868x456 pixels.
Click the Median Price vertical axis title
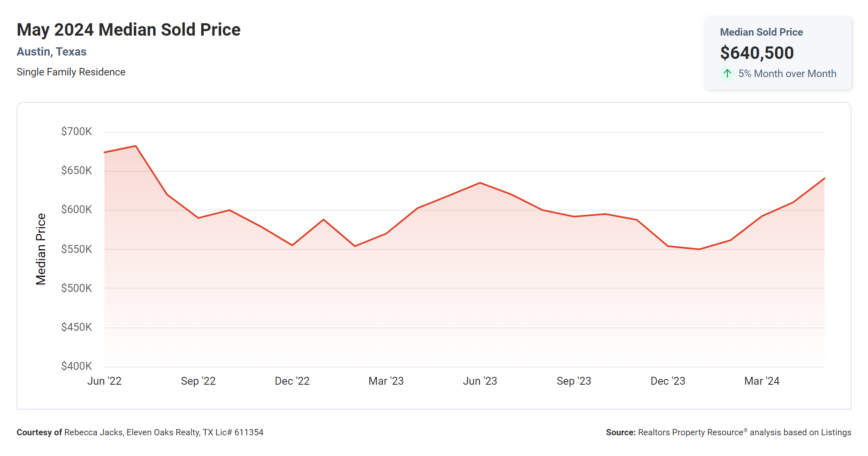coord(41,249)
